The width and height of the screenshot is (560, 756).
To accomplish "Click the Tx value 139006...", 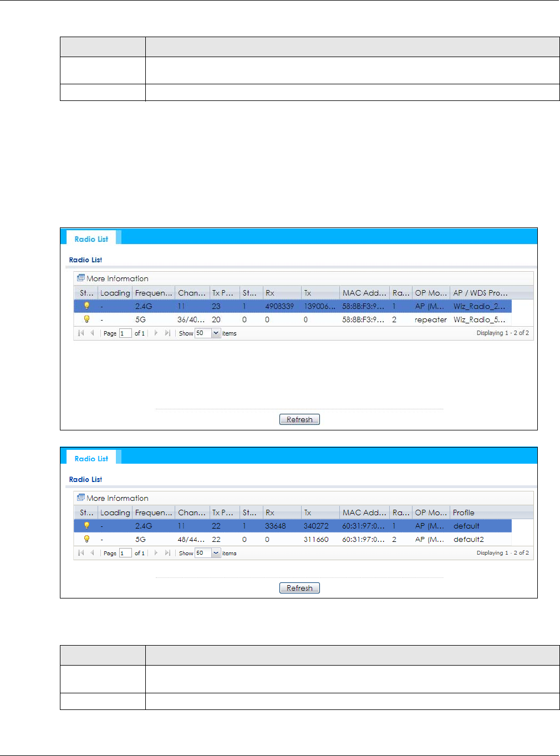I will pos(319,306).
